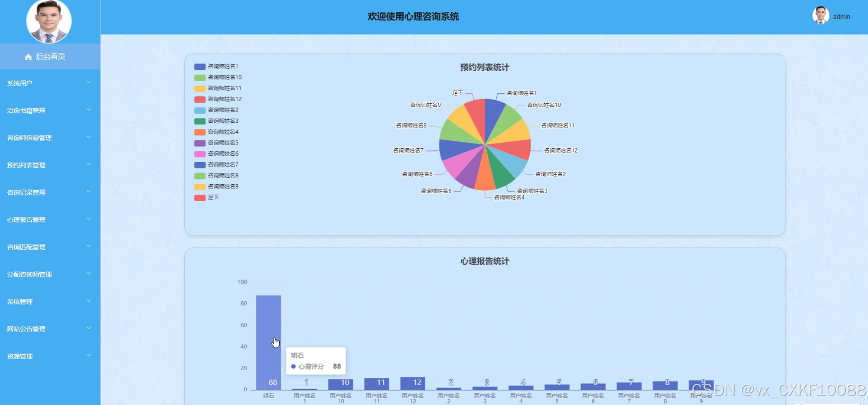Click the 预约列表统计 chart title
The image size is (868, 405).
click(x=485, y=67)
